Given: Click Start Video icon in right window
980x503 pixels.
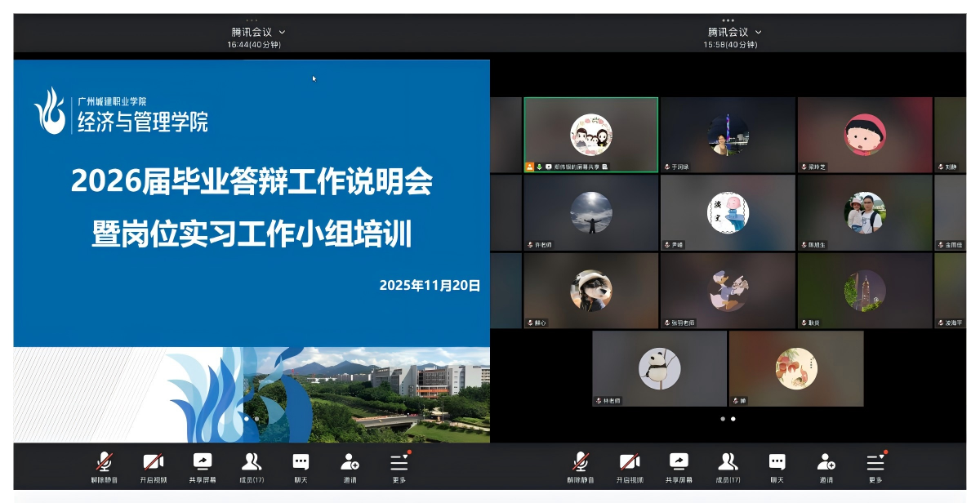Looking at the screenshot, I should click(x=630, y=463).
